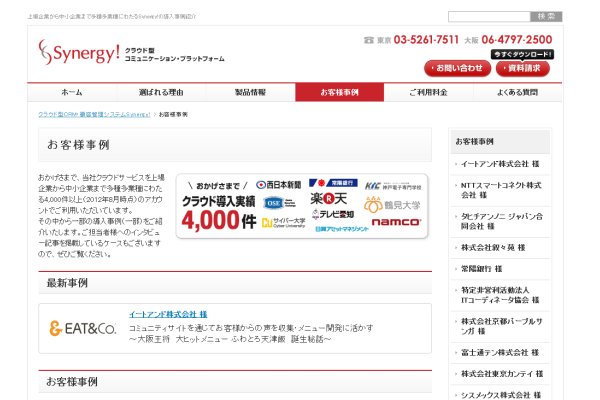Focus the search input field at top
Viewport: 600px width, 400px height.
pos(489,16)
